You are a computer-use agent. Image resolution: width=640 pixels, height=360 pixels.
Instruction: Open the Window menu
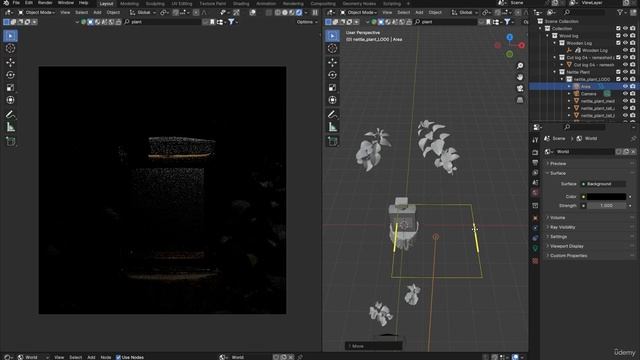point(66,3)
